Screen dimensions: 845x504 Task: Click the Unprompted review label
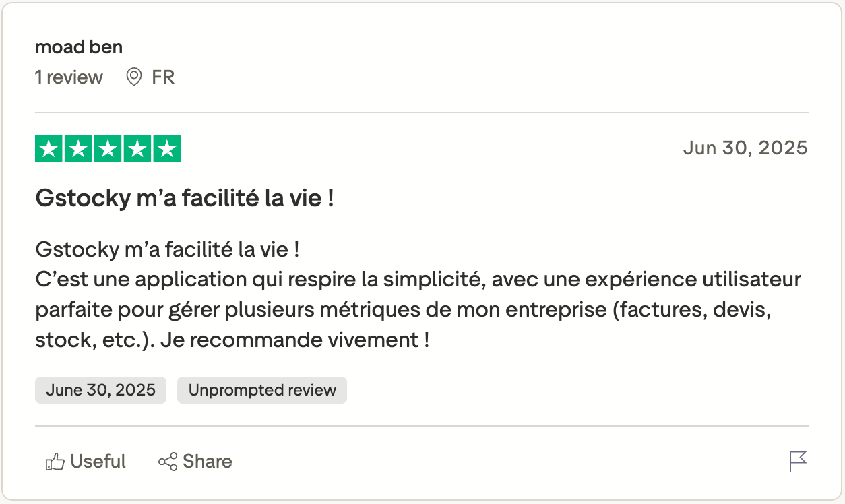261,389
